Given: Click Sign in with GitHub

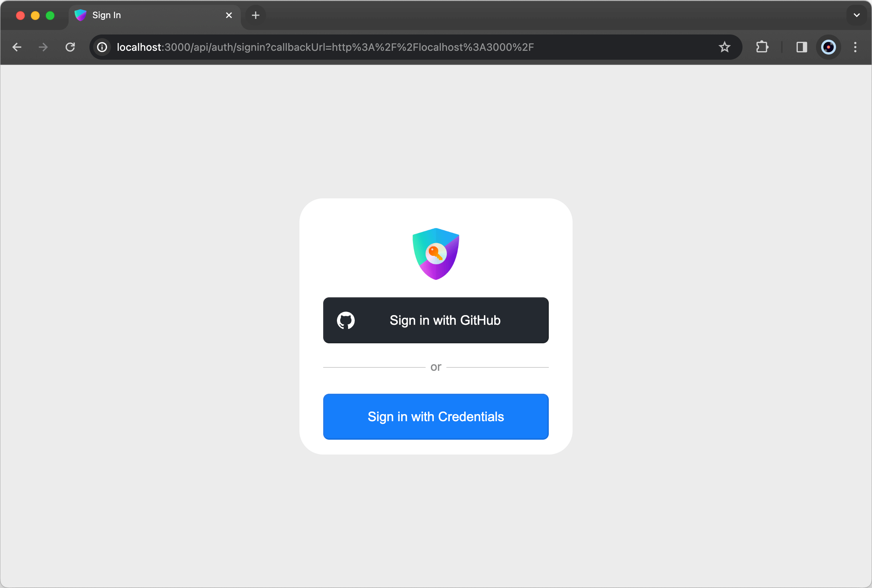Looking at the screenshot, I should click(x=436, y=320).
